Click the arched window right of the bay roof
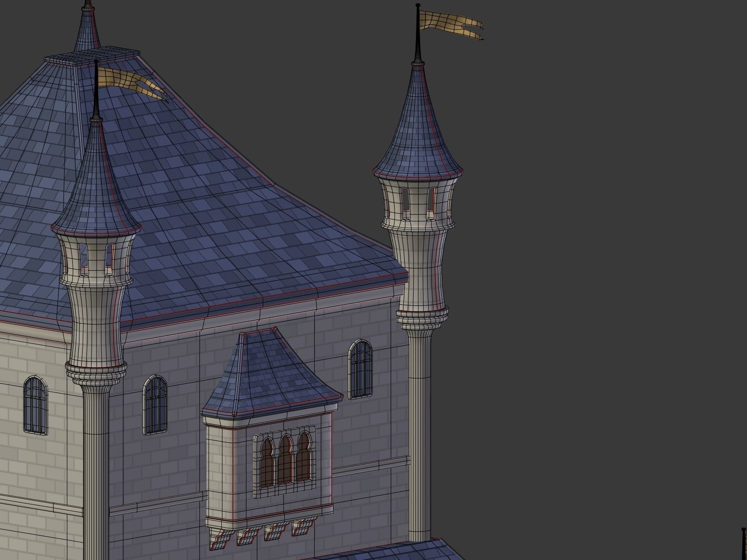The height and width of the screenshot is (560, 747). click(361, 369)
